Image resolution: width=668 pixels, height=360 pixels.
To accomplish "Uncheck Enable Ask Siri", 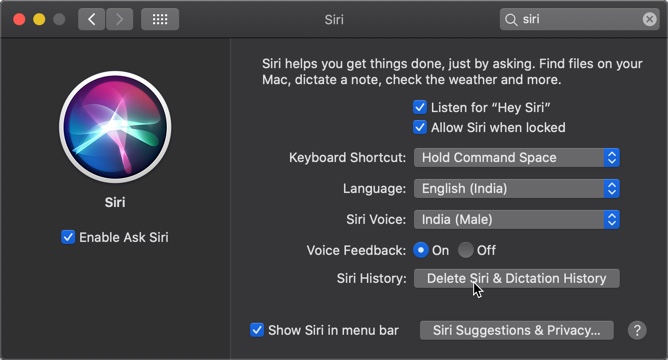I will [68, 237].
